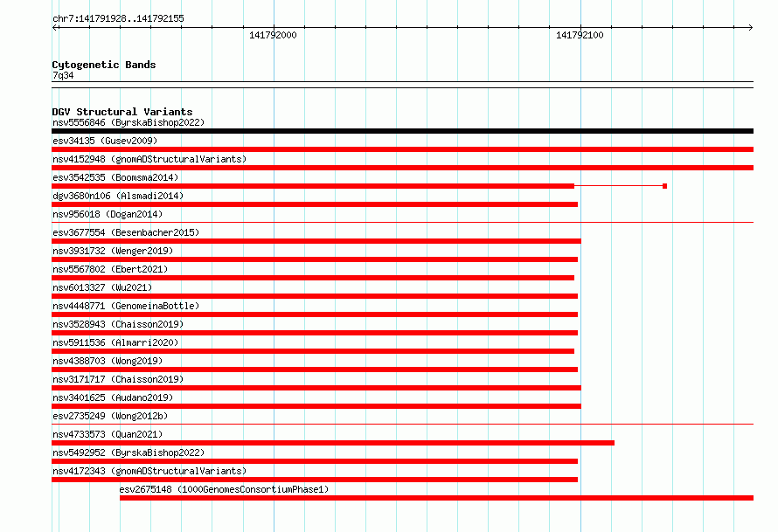Click the small end square of esv3542535
Image resolution: width=778 pixels, height=532 pixels.
tap(665, 186)
